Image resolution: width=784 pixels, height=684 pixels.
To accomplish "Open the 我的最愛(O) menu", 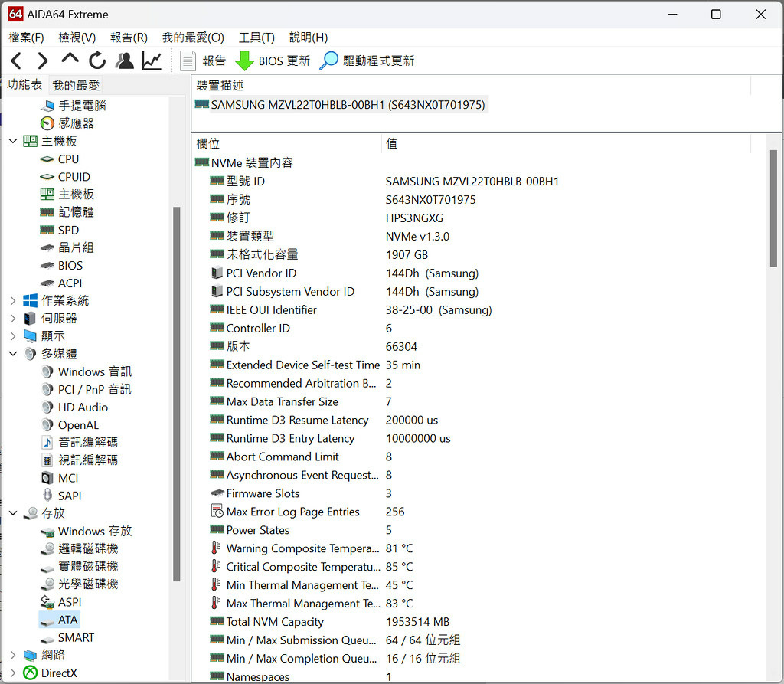I will coord(193,38).
